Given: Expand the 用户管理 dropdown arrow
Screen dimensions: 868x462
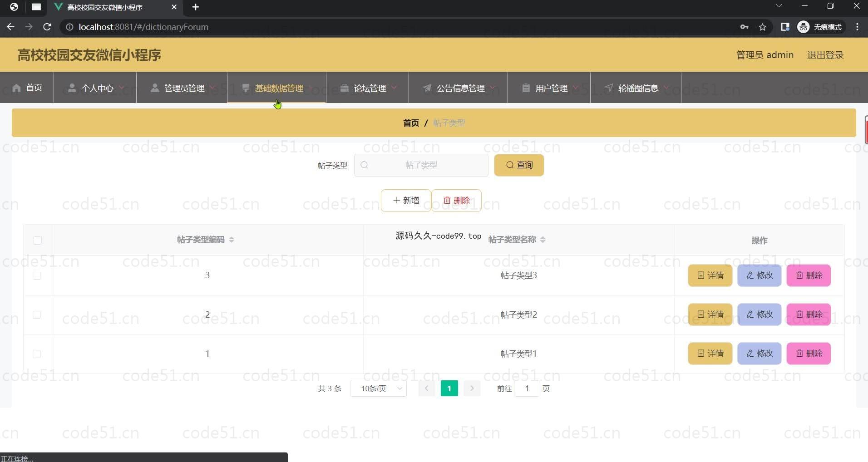Looking at the screenshot, I should [575, 87].
